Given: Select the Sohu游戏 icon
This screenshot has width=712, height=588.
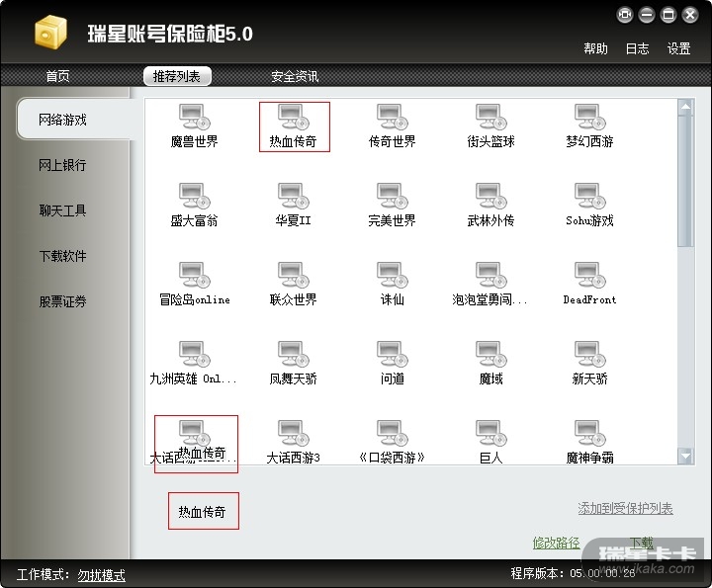Looking at the screenshot, I should tap(589, 206).
